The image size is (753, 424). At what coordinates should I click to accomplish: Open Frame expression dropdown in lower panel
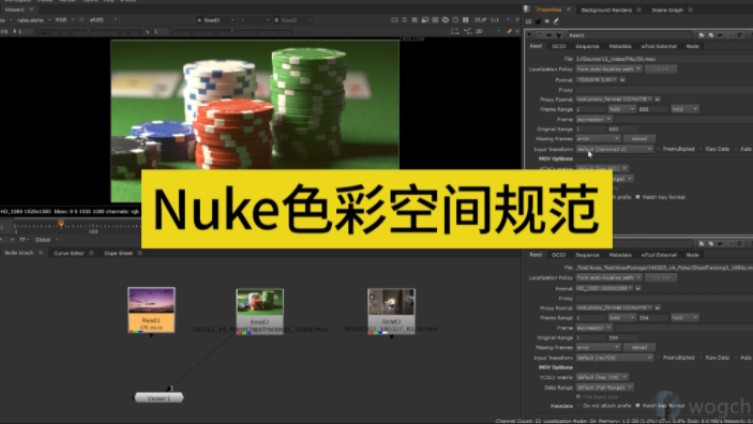(x=594, y=327)
